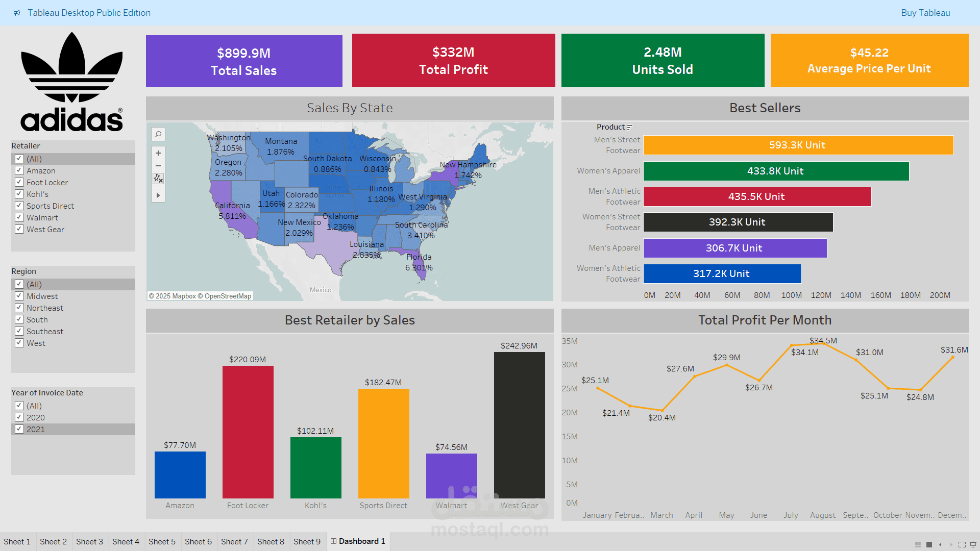Viewport: 980px width, 551px height.
Task: Zoom in on the Sales By State map
Action: [x=158, y=153]
